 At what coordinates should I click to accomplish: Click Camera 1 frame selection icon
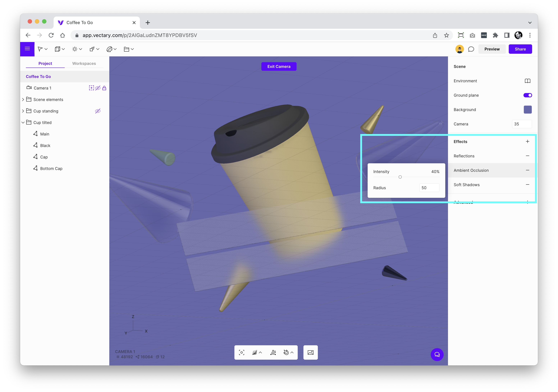(91, 88)
